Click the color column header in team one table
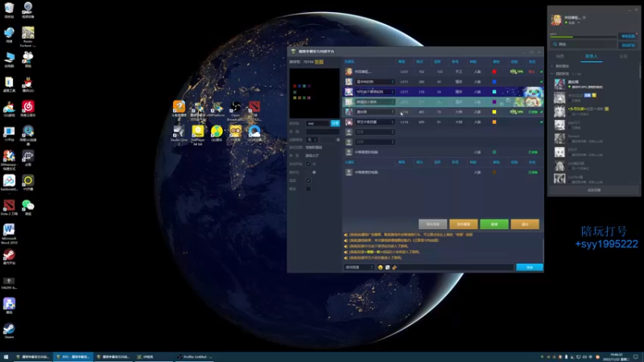 click(x=496, y=62)
